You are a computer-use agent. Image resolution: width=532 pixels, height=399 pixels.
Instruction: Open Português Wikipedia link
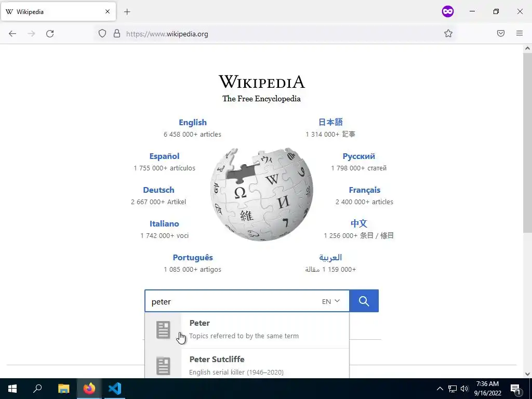pyautogui.click(x=193, y=258)
